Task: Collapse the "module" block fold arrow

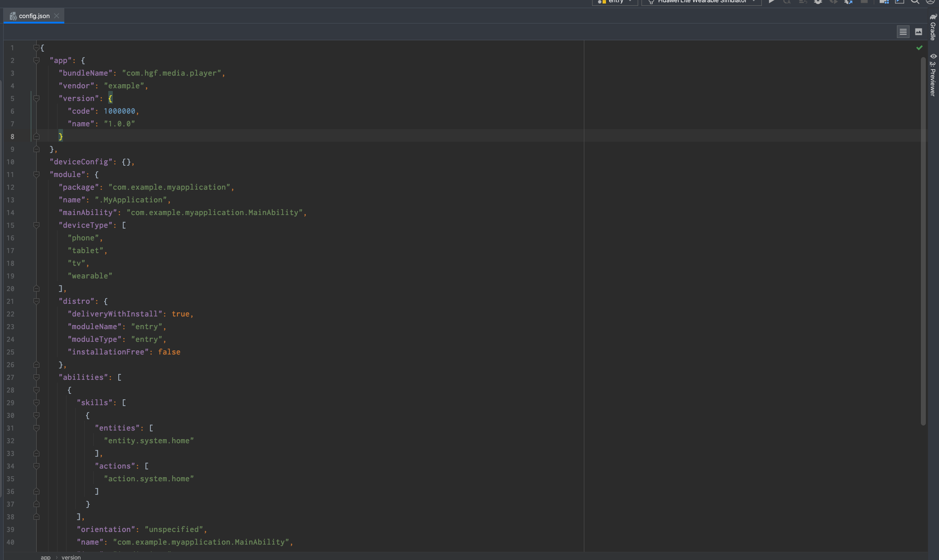Action: coord(36,174)
